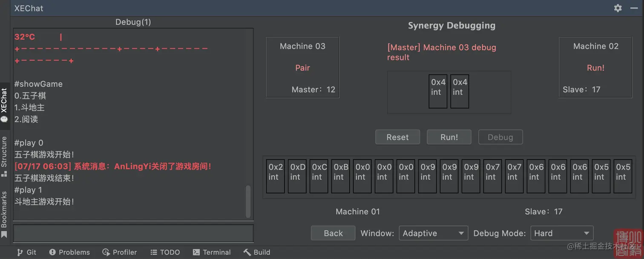Click the 'Master: 12' label
Screen dimensions: 644x259
coord(313,90)
